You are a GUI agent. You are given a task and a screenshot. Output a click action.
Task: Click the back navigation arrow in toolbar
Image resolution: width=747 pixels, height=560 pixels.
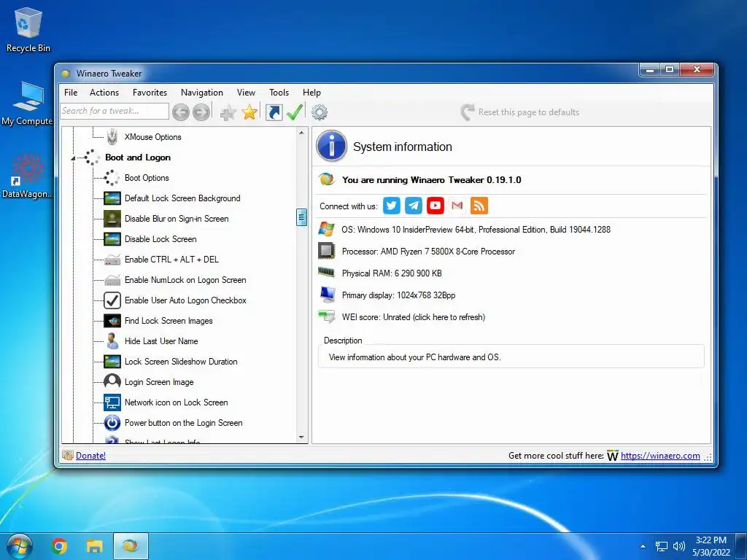pyautogui.click(x=181, y=112)
